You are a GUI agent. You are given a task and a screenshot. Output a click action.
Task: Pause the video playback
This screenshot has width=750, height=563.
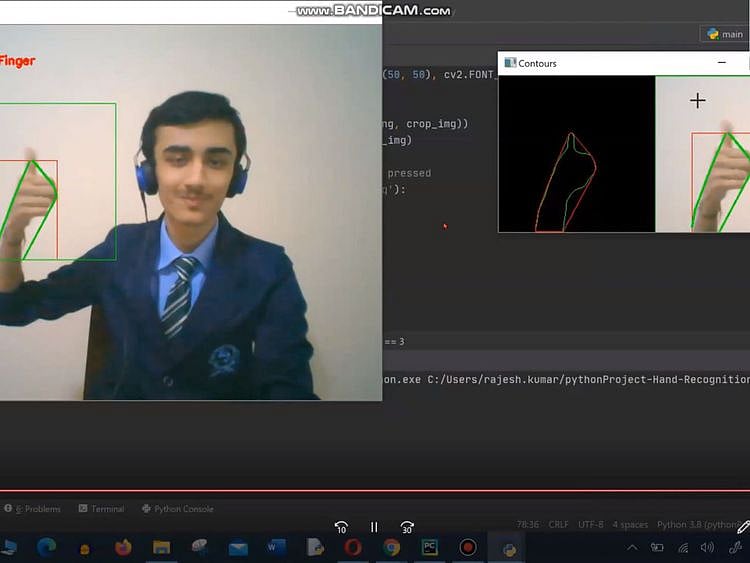(374, 527)
